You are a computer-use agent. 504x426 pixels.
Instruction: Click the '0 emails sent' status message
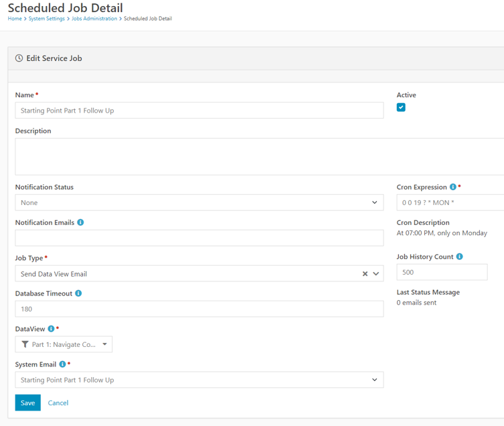pos(416,303)
